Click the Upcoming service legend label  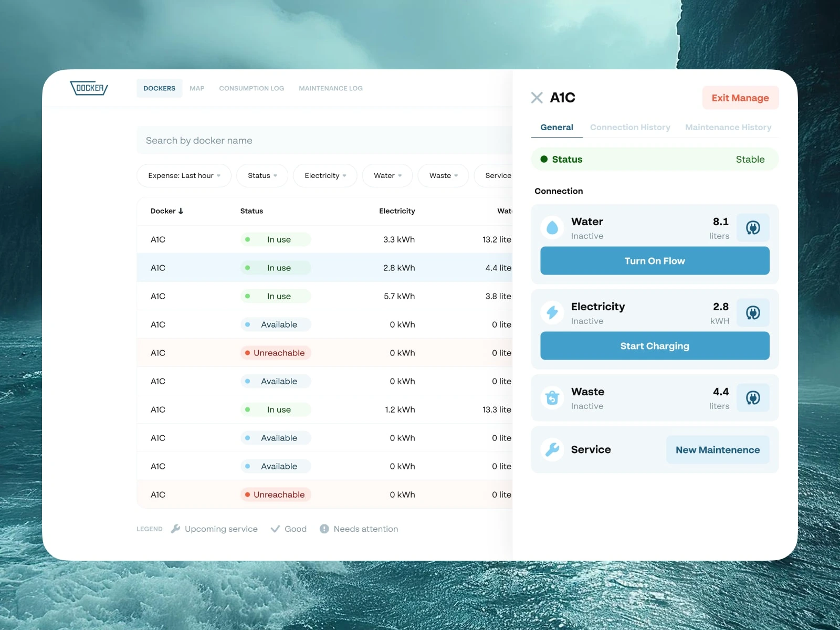pyautogui.click(x=221, y=529)
